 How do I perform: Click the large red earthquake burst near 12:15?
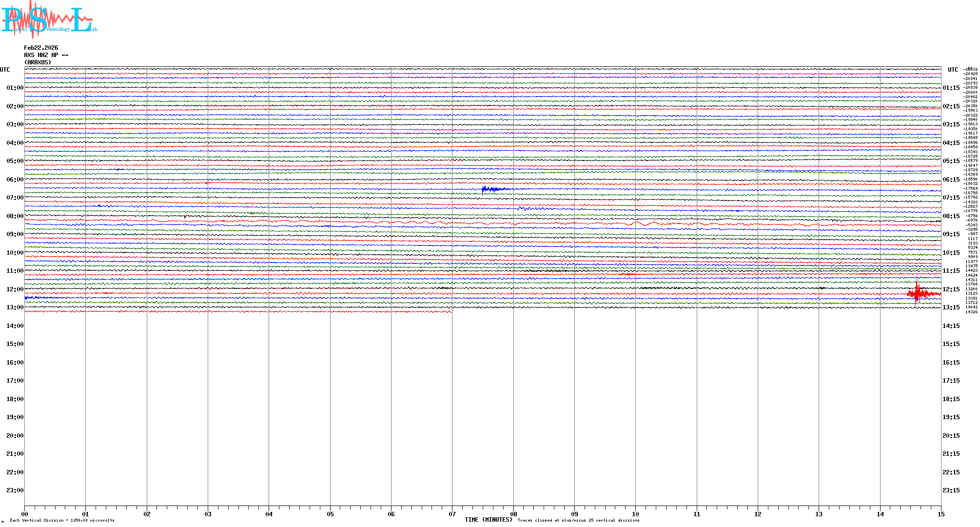tap(918, 293)
